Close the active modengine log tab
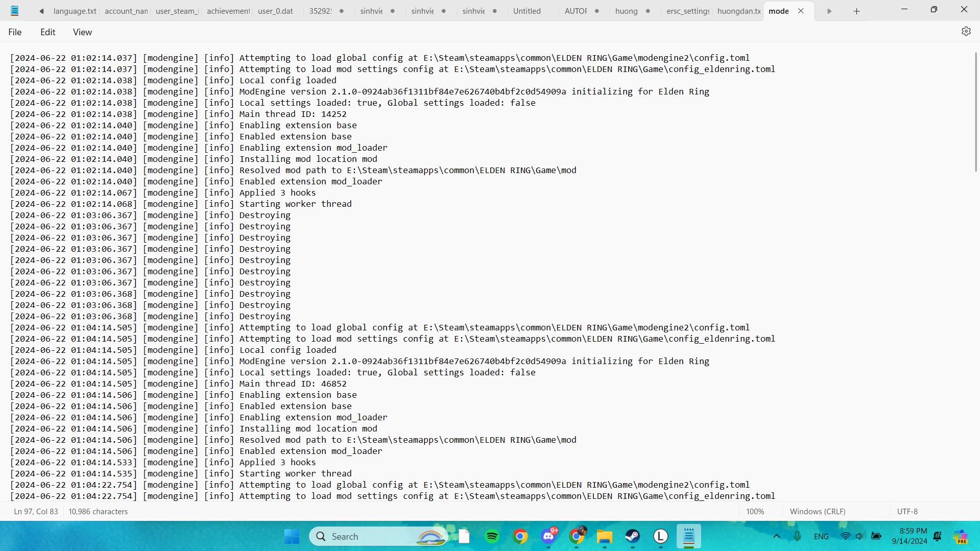Screen dimensions: 980x551 point(801,11)
